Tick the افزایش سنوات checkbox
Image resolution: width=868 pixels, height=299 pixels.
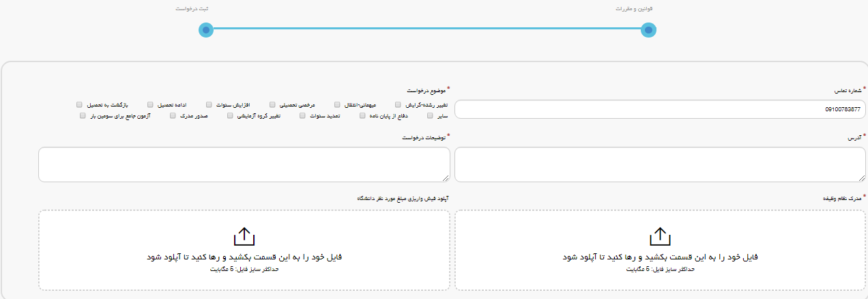coord(209,105)
